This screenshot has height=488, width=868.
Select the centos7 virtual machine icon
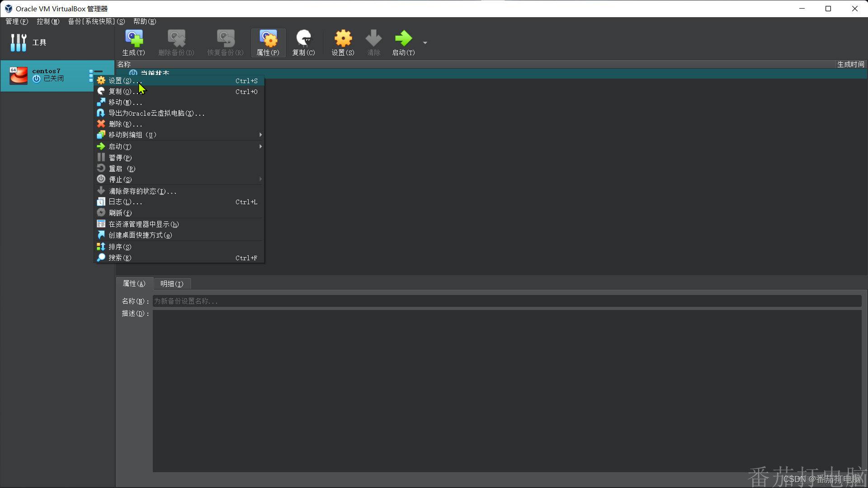coord(19,75)
